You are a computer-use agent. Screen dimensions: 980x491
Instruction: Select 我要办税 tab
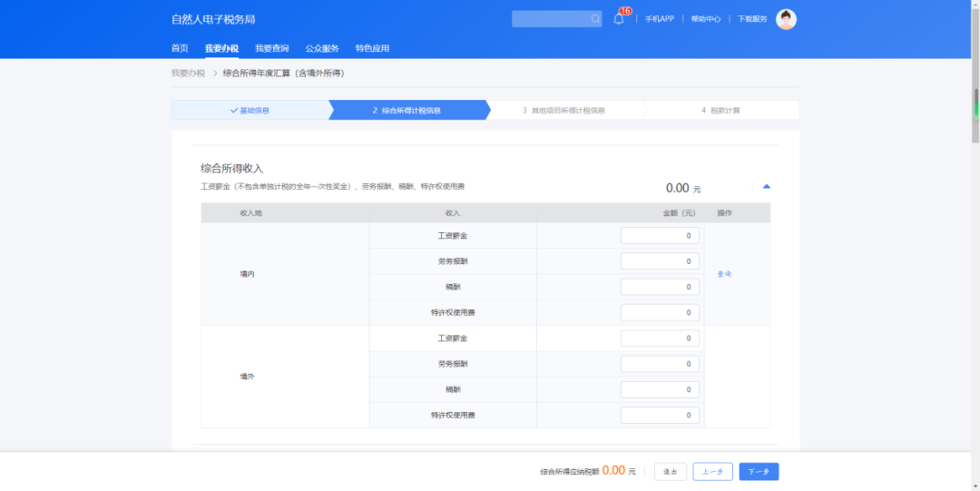[x=221, y=48]
